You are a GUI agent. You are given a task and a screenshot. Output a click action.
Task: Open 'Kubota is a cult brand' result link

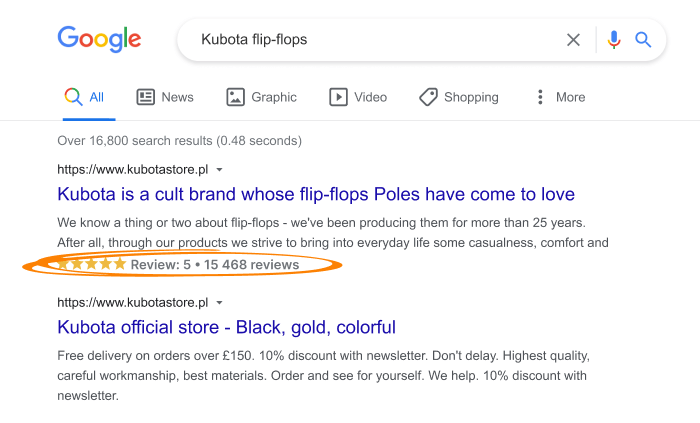pos(316,194)
